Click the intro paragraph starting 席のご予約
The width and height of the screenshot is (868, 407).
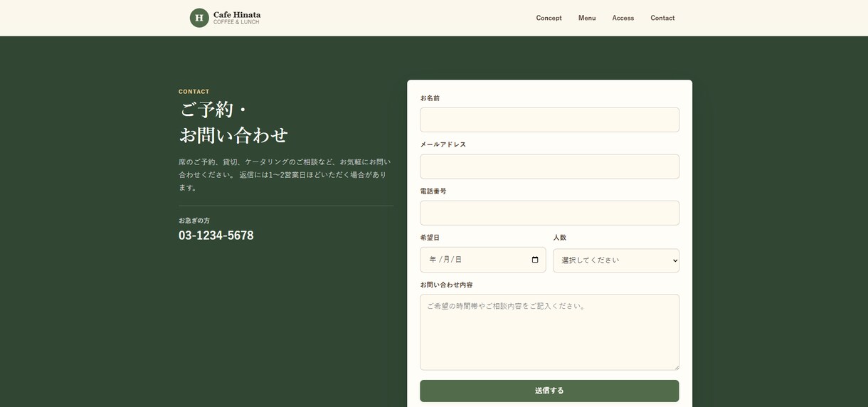[285, 175]
